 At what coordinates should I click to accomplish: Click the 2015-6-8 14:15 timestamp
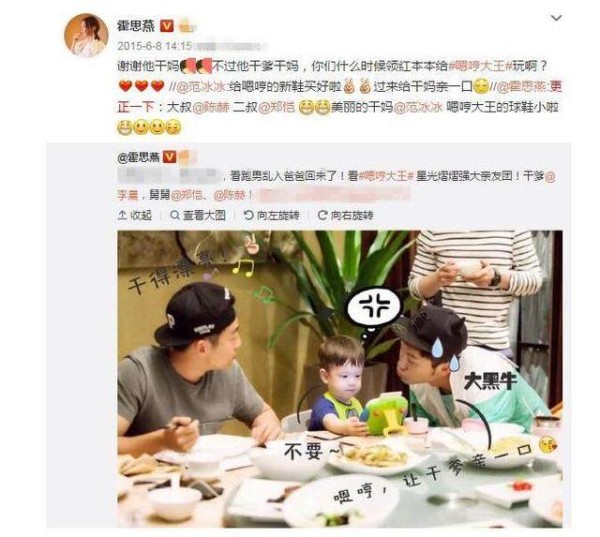(x=155, y=46)
